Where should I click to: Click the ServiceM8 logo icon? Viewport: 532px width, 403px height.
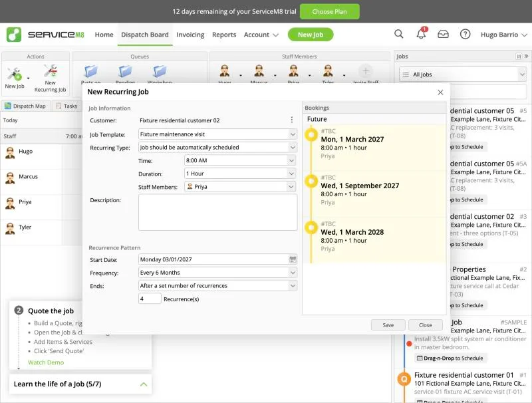coord(14,35)
